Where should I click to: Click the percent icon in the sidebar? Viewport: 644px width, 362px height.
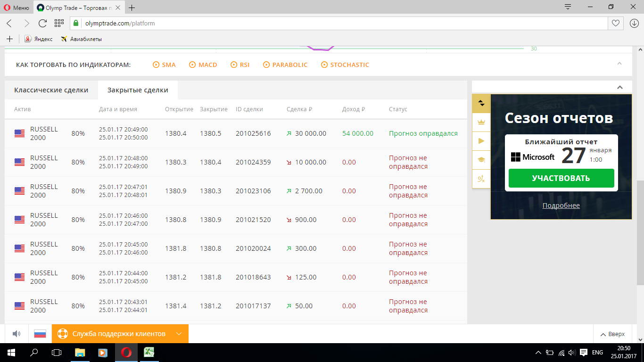pyautogui.click(x=481, y=179)
